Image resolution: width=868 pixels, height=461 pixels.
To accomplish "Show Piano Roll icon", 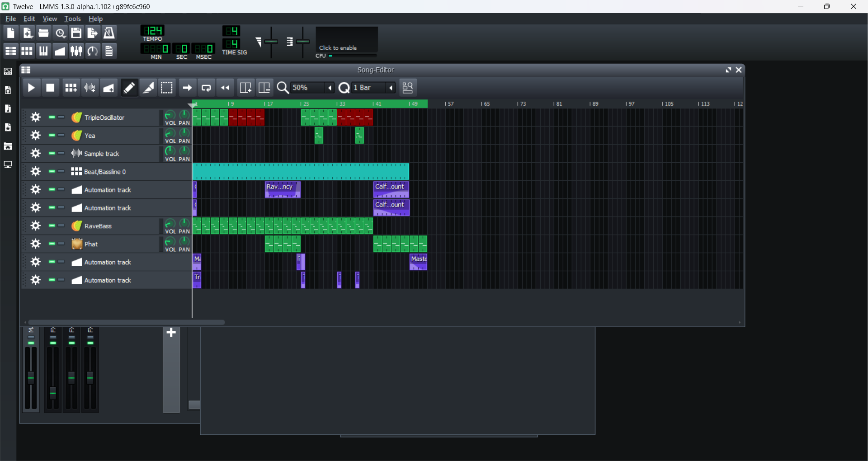I will 43,51.
